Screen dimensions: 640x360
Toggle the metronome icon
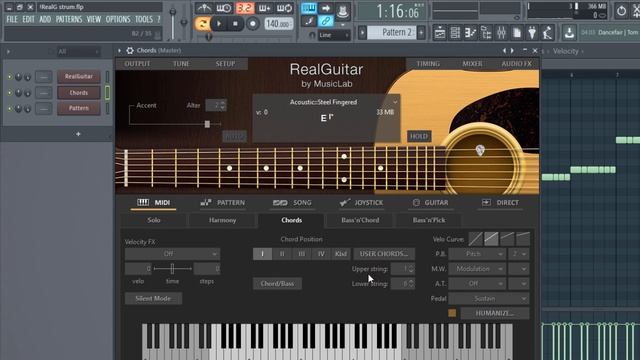204,8
